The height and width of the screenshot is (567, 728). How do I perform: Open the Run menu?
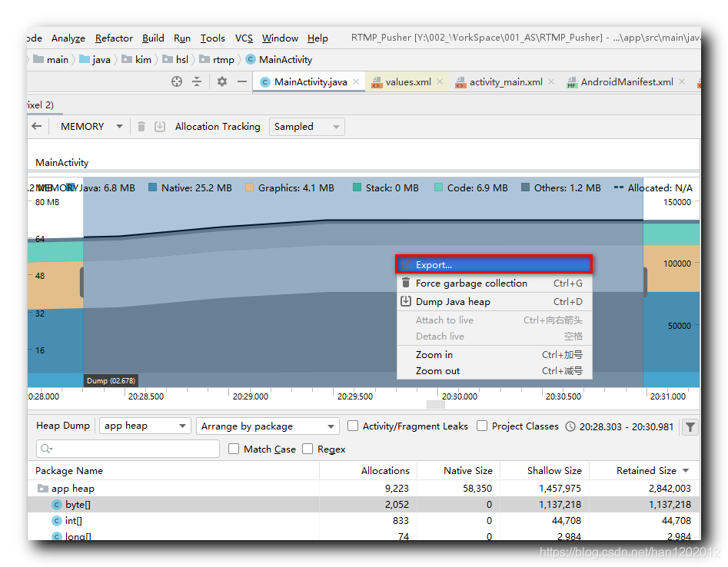(182, 38)
